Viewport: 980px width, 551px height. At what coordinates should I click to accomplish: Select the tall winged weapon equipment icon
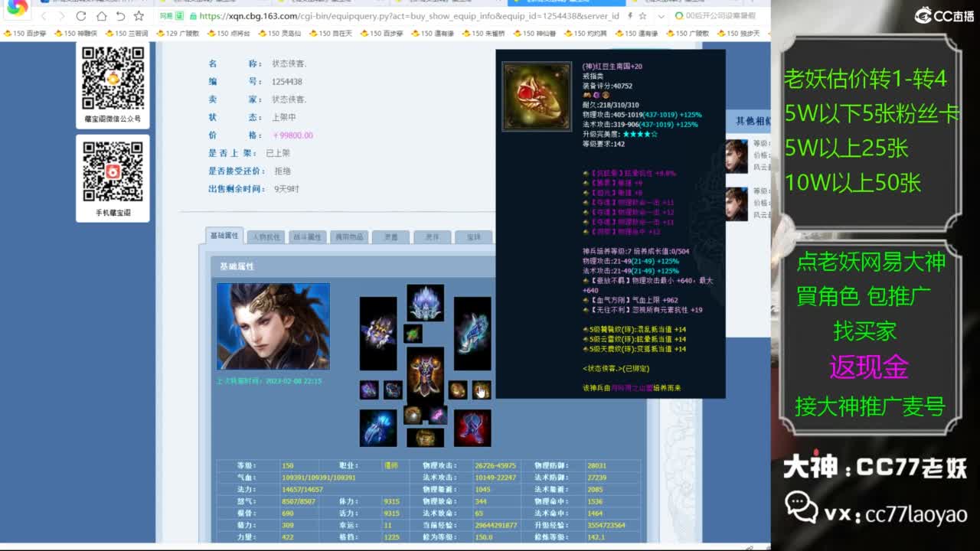[x=378, y=334]
